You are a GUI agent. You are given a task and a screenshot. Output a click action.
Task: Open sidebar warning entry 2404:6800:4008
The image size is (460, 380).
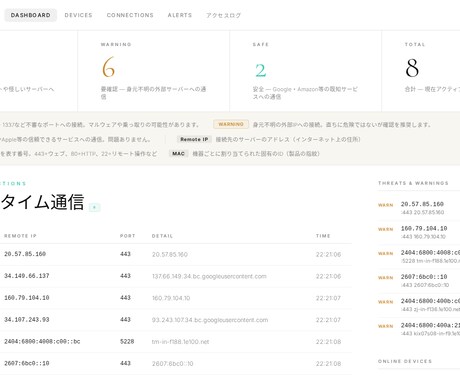click(419, 256)
